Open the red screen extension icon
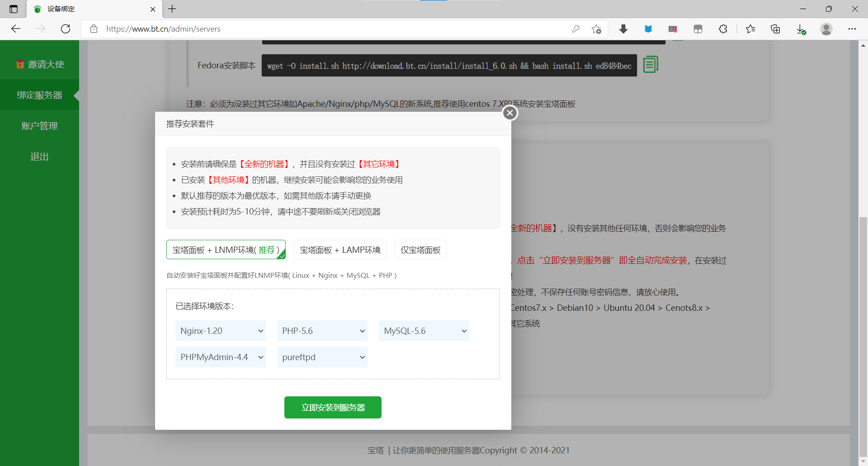868x466 pixels. coord(673,29)
